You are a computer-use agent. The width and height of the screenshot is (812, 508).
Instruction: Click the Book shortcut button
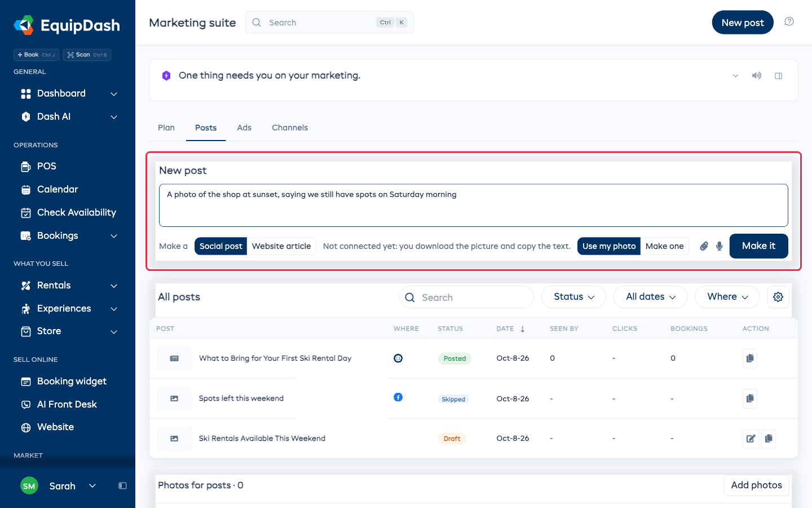click(x=36, y=55)
